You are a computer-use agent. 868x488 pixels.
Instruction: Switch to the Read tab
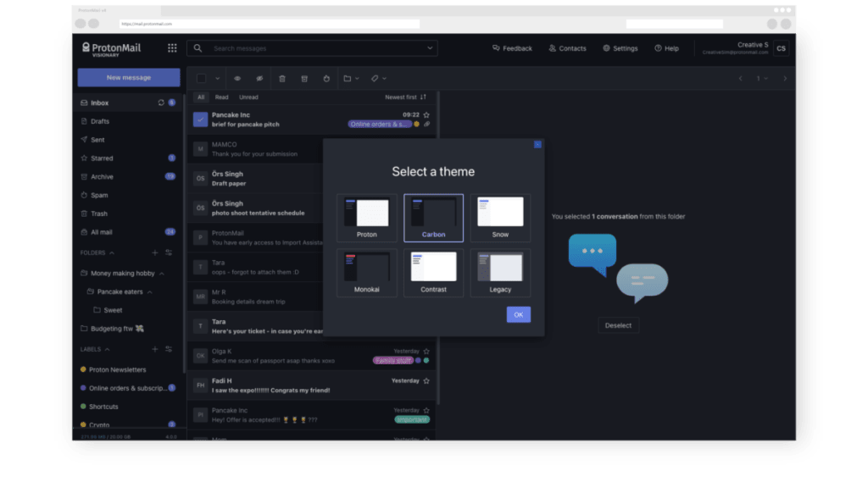coord(220,97)
